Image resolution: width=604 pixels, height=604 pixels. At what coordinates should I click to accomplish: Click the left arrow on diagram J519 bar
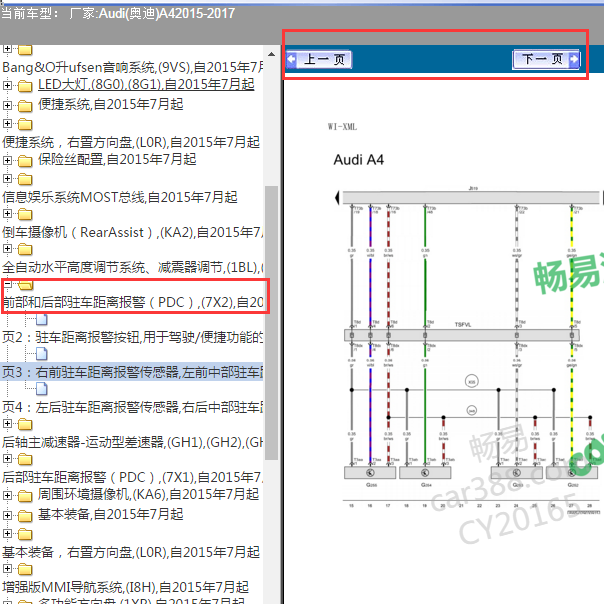click(x=337, y=198)
